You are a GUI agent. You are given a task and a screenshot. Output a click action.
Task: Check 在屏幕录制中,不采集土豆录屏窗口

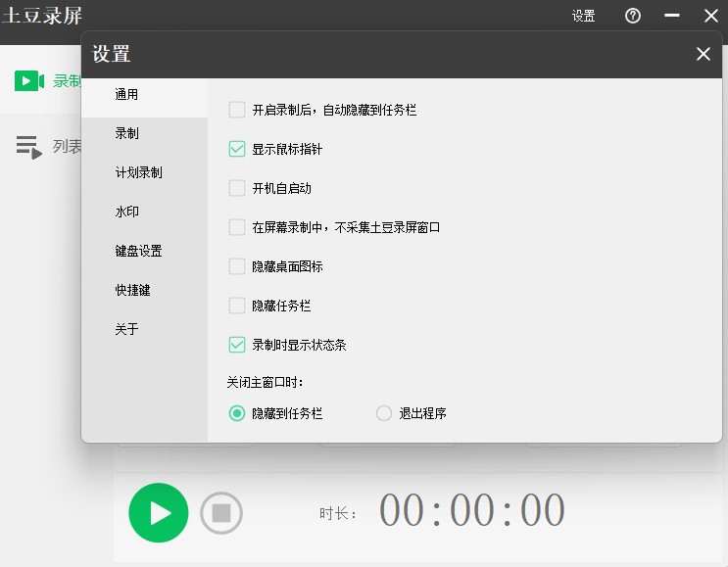click(x=237, y=227)
